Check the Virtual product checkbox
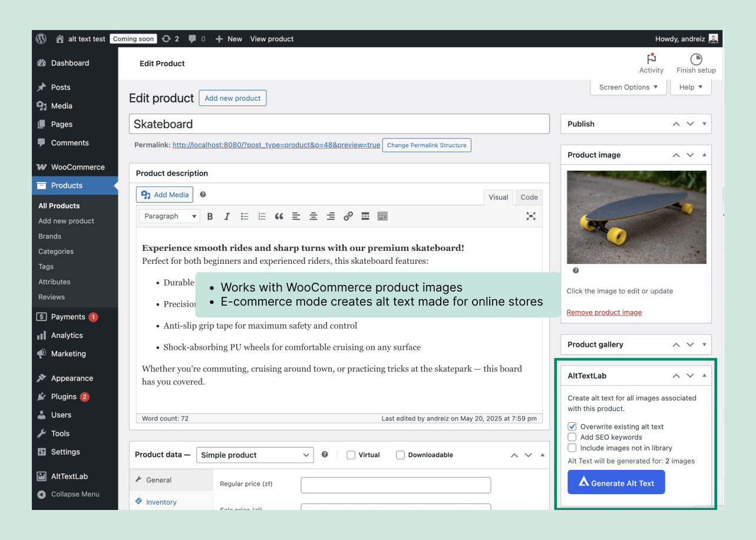Viewport: 756px width, 540px height. pyautogui.click(x=351, y=455)
